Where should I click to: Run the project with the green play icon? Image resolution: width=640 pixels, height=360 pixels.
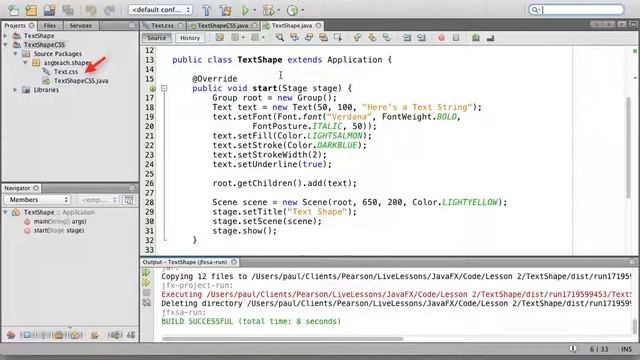point(245,10)
